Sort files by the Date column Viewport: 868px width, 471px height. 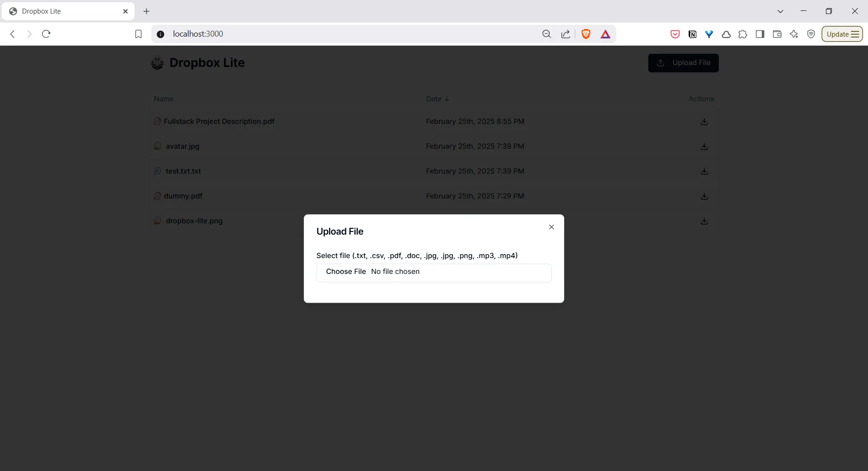coord(437,99)
